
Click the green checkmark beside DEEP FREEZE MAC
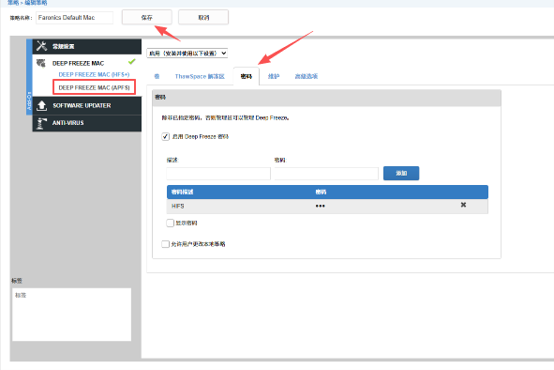pyautogui.click(x=132, y=62)
